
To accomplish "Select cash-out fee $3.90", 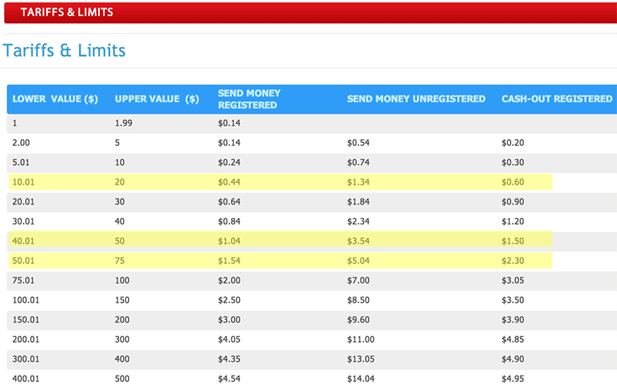I will point(513,319).
